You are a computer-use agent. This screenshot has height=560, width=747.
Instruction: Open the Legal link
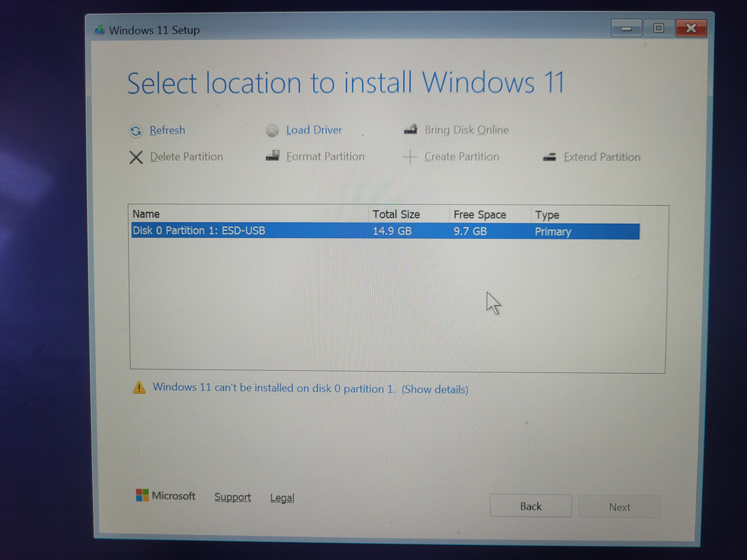click(282, 498)
